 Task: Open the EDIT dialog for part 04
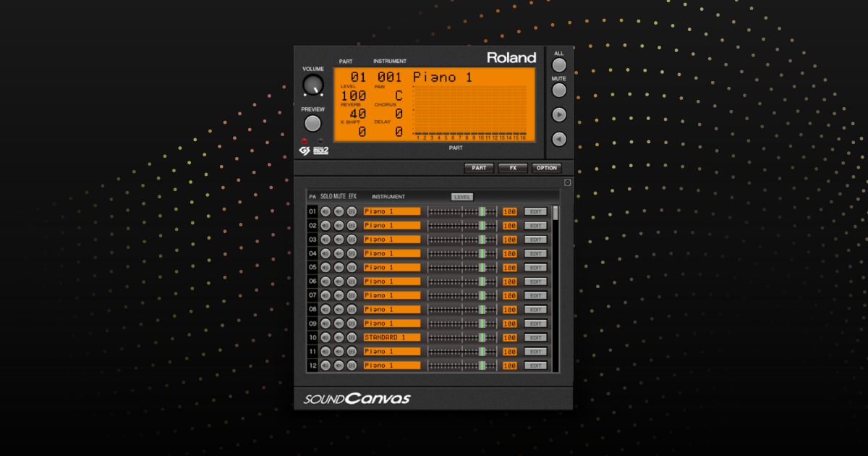click(x=535, y=253)
